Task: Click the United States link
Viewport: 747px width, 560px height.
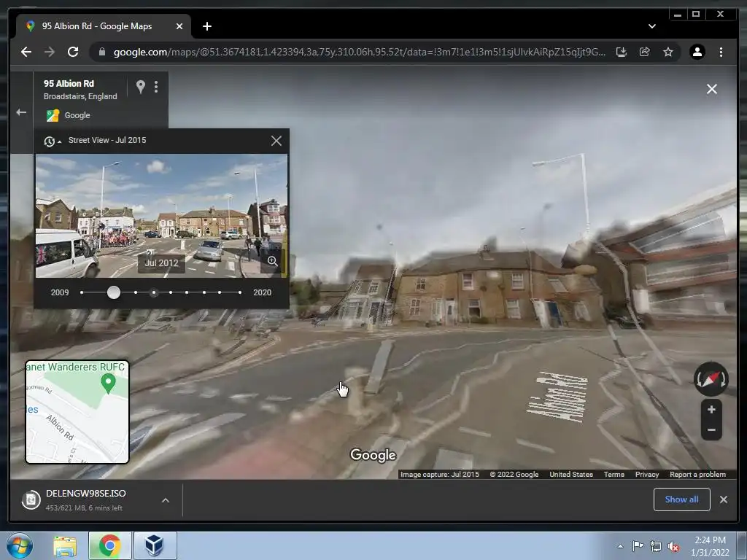Action: coord(570,474)
